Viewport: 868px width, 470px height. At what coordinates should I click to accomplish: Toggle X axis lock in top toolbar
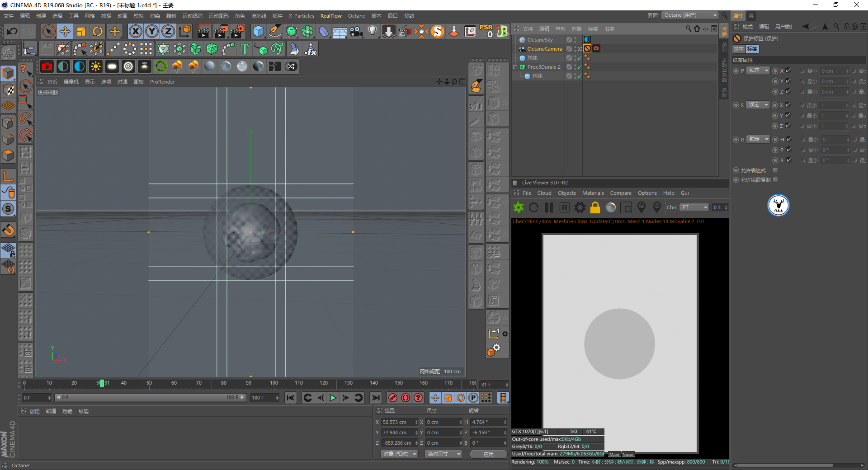tap(136, 31)
